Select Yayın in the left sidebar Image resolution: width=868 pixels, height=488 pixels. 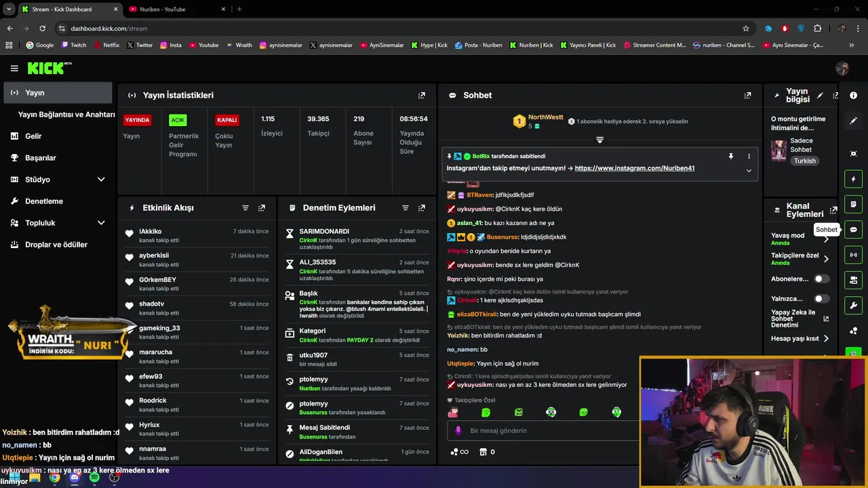coord(58,93)
